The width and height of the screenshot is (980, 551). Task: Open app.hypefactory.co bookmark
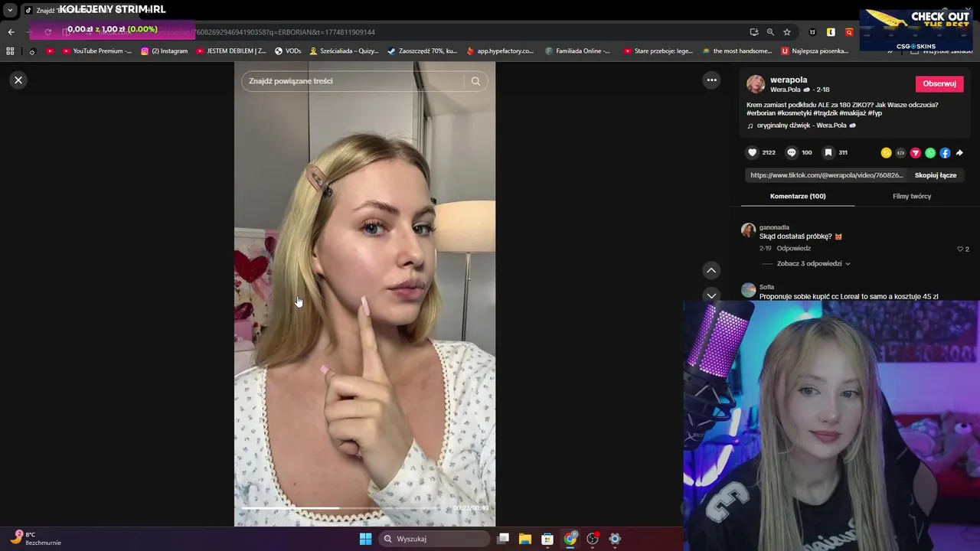pyautogui.click(x=500, y=51)
